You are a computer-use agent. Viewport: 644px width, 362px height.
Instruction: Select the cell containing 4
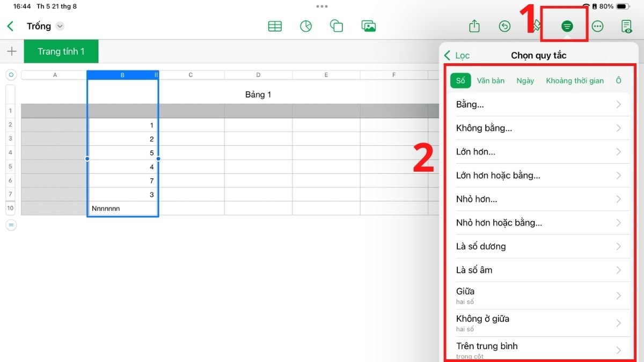point(123,167)
